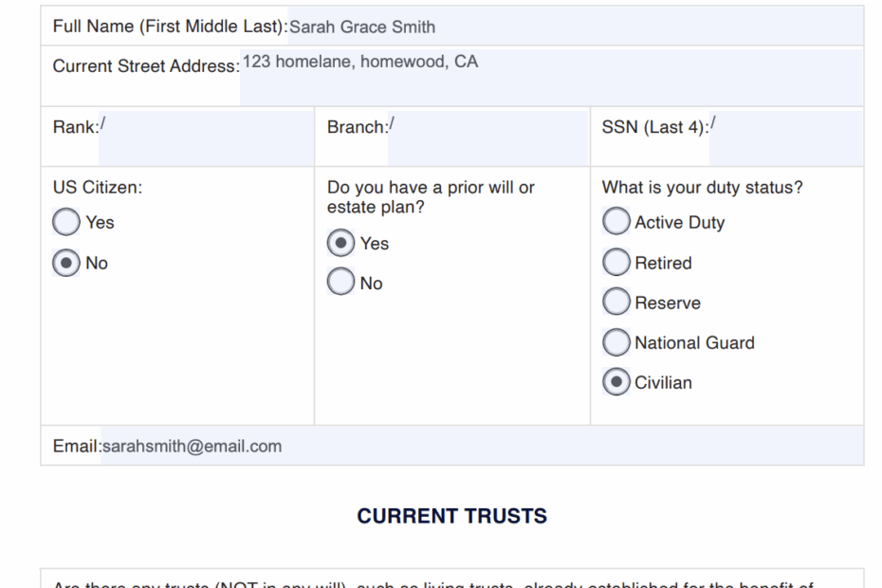882x588 pixels.
Task: Click the 'US Citizen:' label text
Action: [98, 188]
